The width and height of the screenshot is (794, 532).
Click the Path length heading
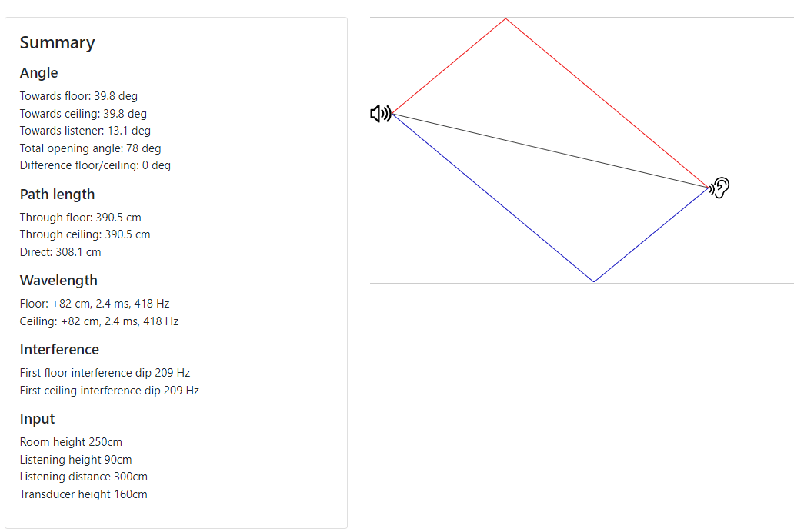(x=57, y=195)
